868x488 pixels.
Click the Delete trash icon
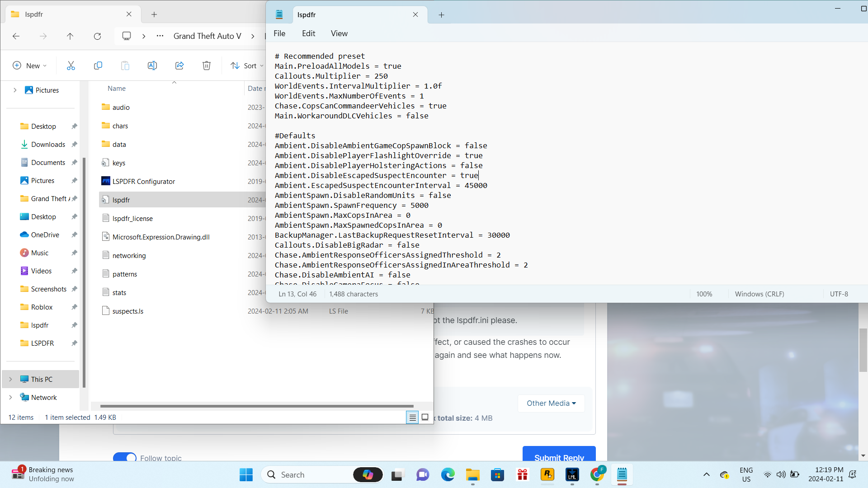point(207,66)
